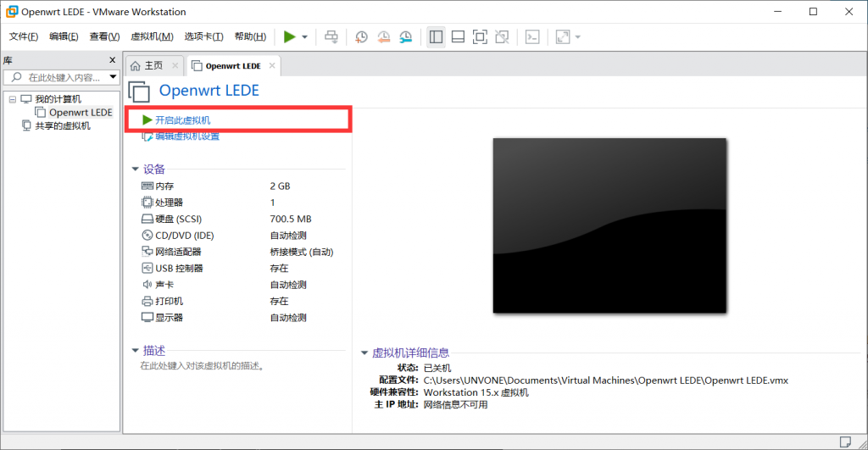Click the 打印机 printer device icon
868x450 pixels.
tap(147, 301)
